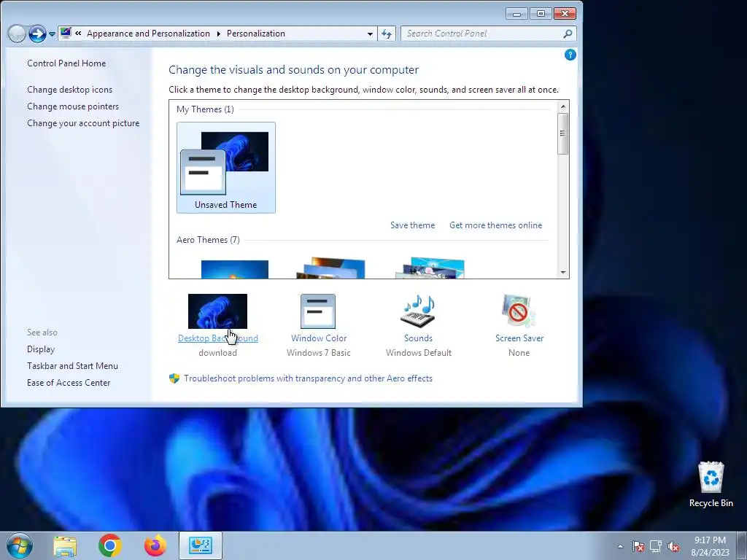Select the third Aero theme thumbnail
Image resolution: width=747 pixels, height=560 pixels.
point(430,268)
